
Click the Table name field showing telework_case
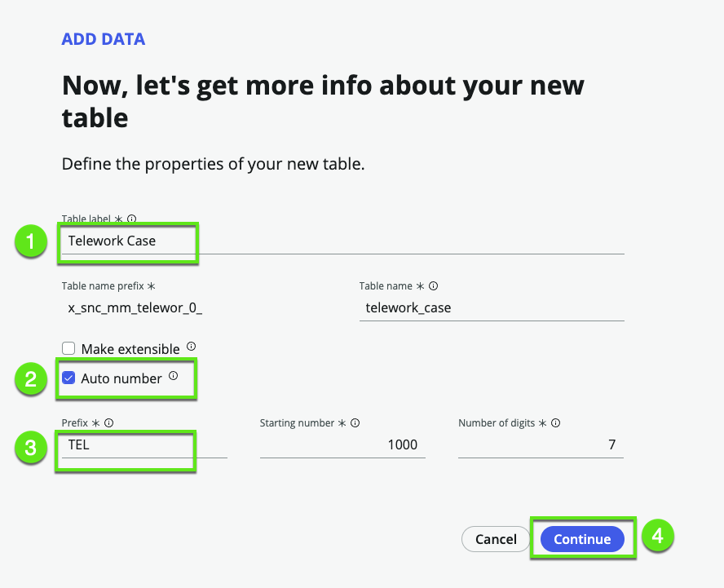coord(491,308)
